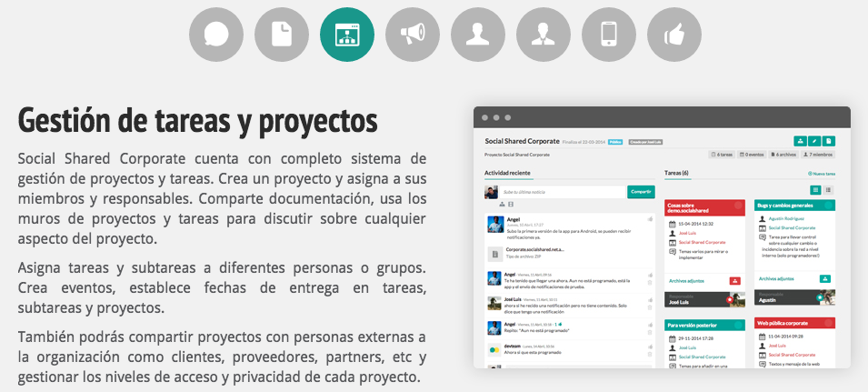Screen dimensions: 868x392
Task: Click the thumbs up feature icon
Action: [674, 35]
